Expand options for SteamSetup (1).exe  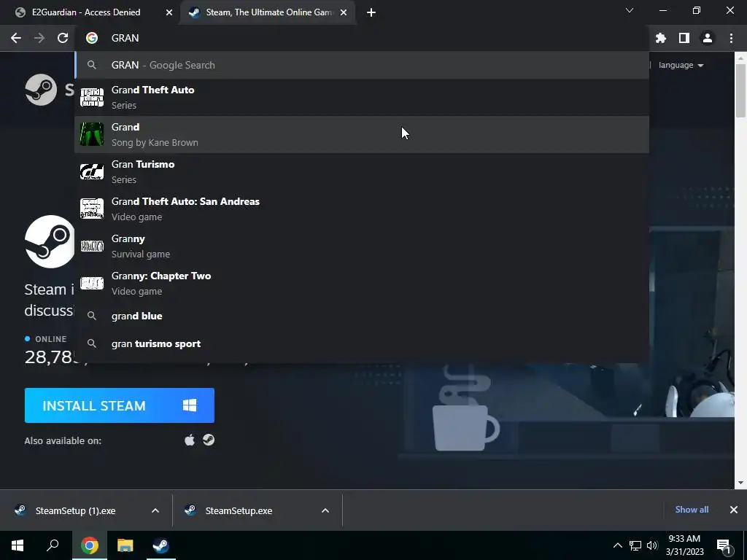(155, 510)
